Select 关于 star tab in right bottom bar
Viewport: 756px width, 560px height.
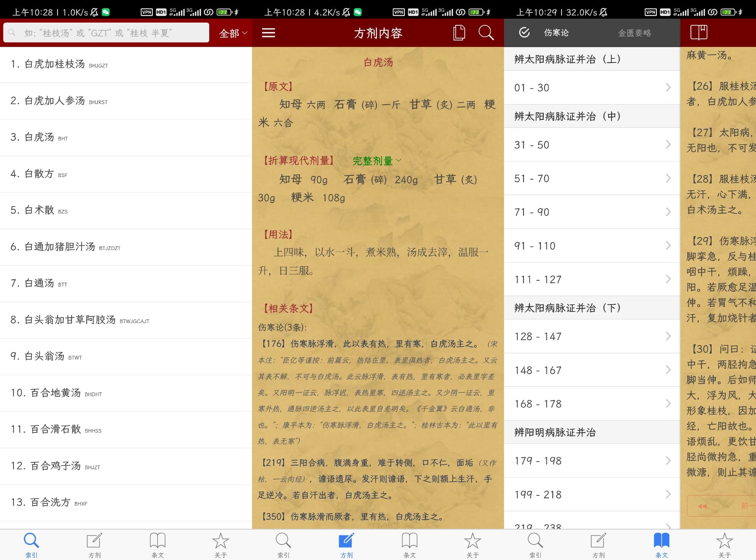click(x=724, y=545)
